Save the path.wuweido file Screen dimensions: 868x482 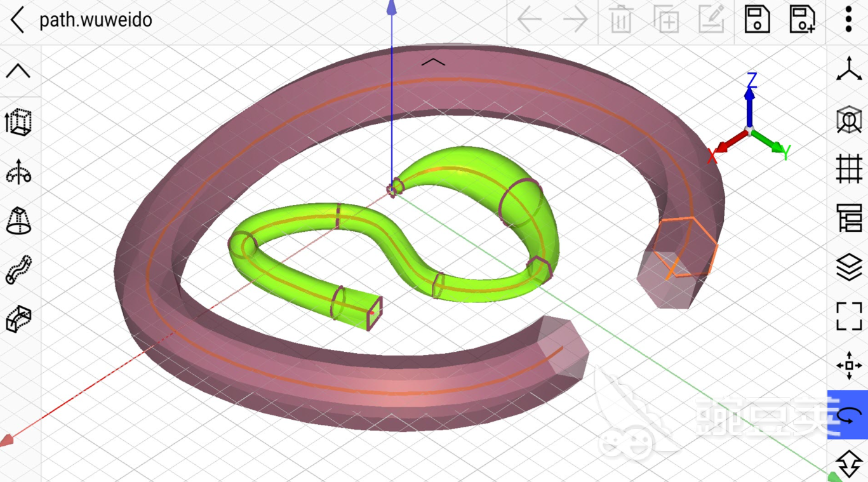756,20
